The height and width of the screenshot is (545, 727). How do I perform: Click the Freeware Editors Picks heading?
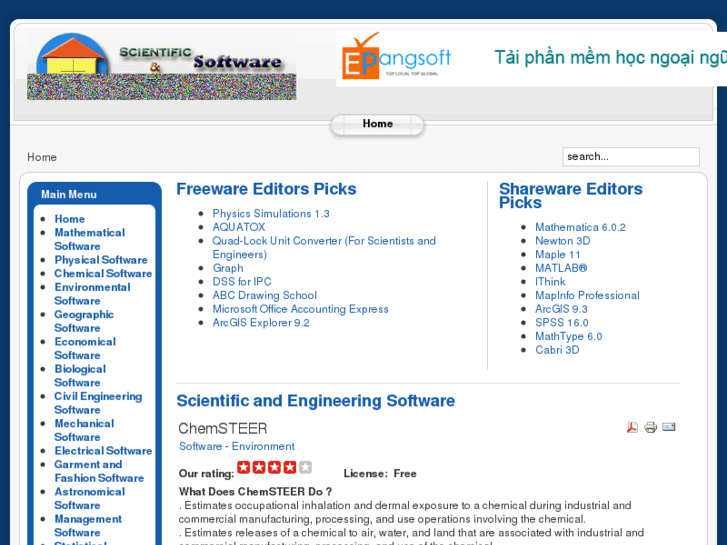pos(266,189)
